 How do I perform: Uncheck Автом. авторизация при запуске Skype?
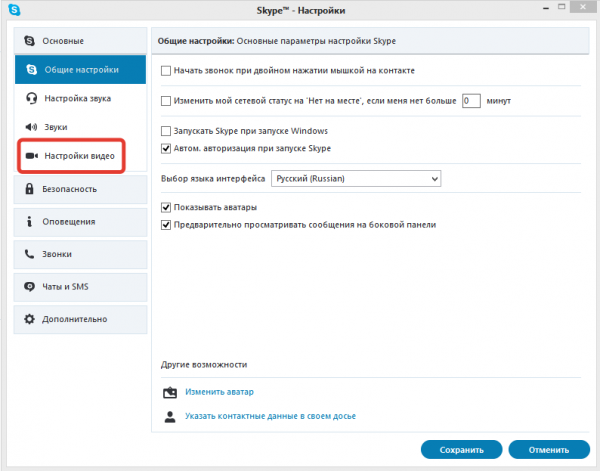166,148
